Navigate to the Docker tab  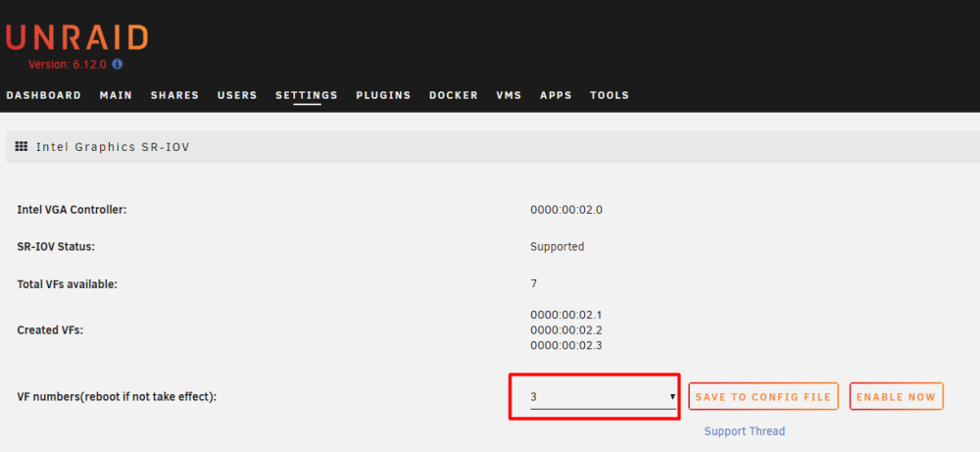pos(453,96)
